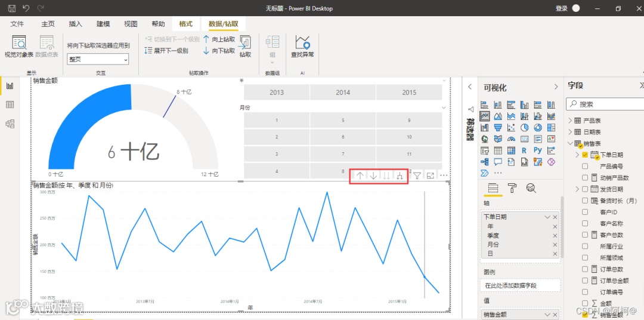Screen dimensions: 644x320
Task: Check the 动销产品数 field
Action: point(585,178)
